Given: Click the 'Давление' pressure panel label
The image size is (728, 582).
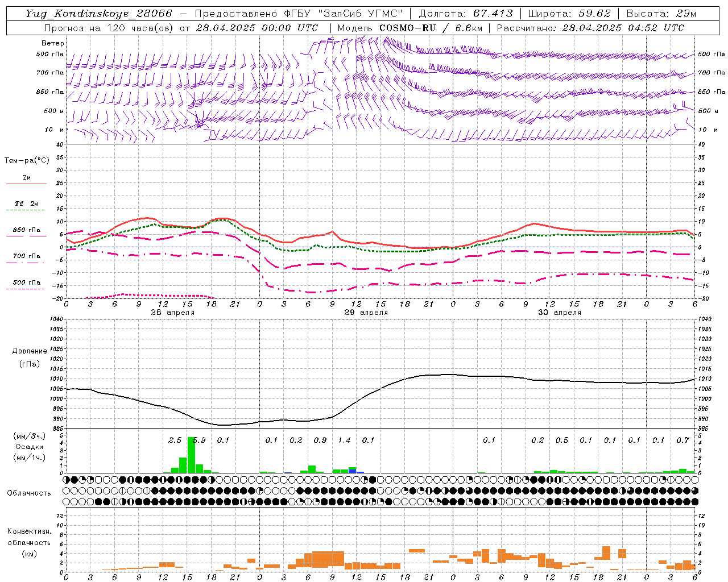Looking at the screenshot, I should (x=30, y=351).
